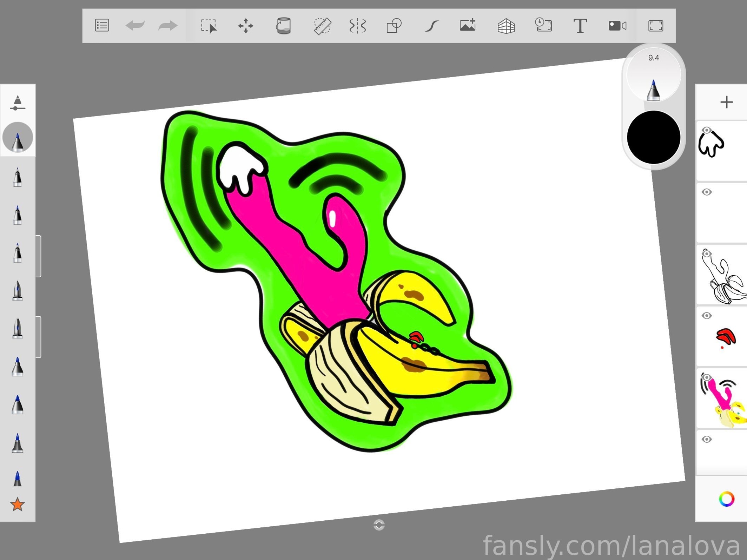Open the Brush Library icon
Image resolution: width=747 pixels, height=560 pixels.
pos(18,103)
